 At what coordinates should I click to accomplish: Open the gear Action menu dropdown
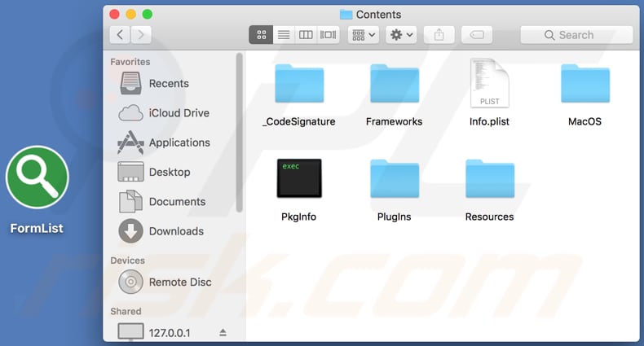pos(402,35)
